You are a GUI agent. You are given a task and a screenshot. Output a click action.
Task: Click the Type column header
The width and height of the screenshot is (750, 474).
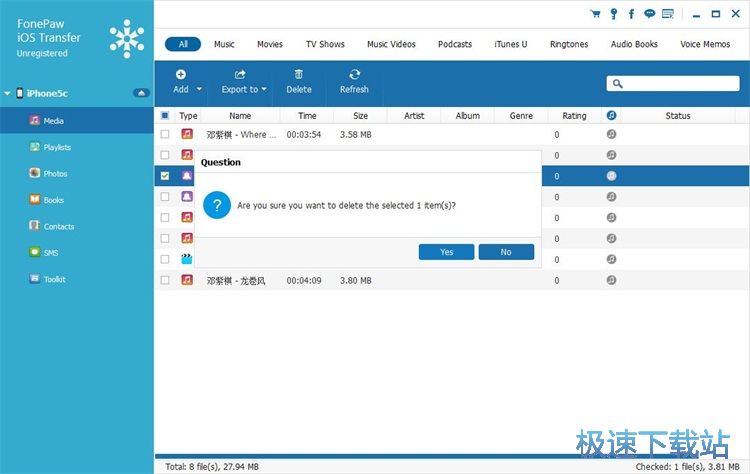pyautogui.click(x=188, y=116)
